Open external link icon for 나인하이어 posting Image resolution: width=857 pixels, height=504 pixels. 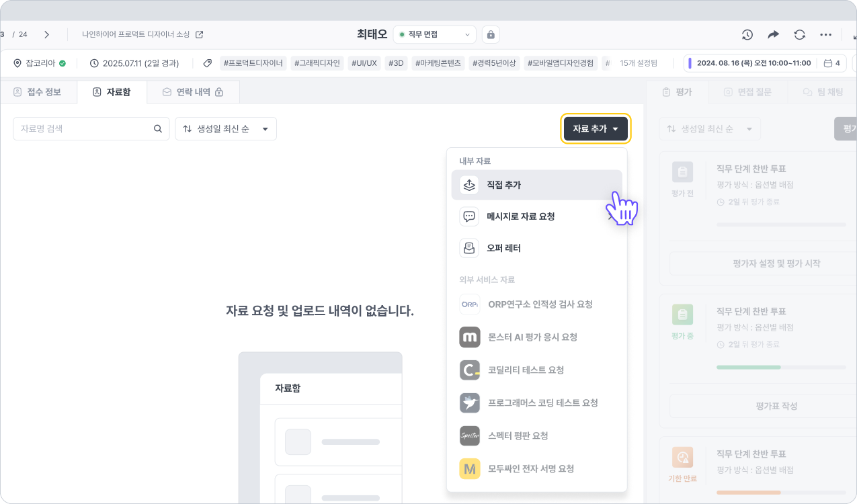(199, 34)
